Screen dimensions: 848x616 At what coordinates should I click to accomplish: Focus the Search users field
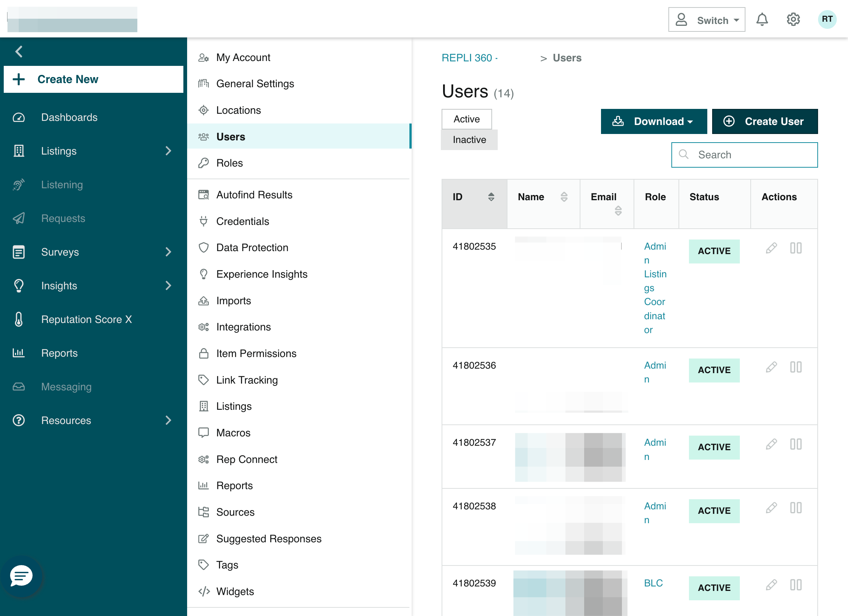744,155
